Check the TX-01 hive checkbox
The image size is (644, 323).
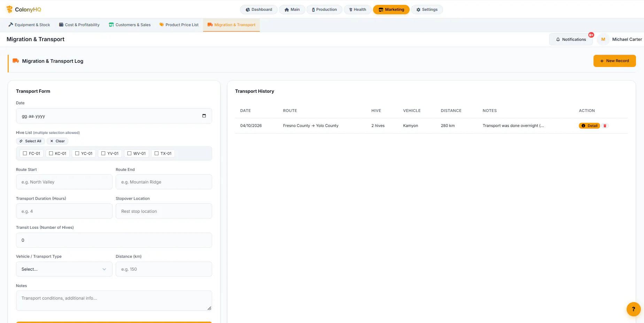click(x=156, y=153)
